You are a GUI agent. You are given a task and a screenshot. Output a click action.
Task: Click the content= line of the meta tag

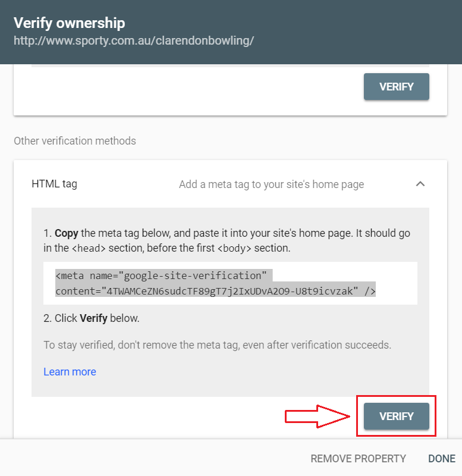tap(215, 291)
